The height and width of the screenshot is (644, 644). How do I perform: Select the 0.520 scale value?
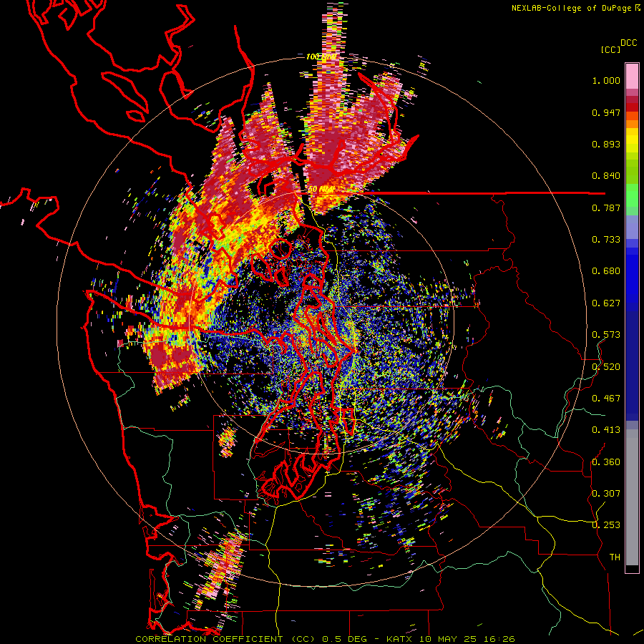click(x=606, y=367)
